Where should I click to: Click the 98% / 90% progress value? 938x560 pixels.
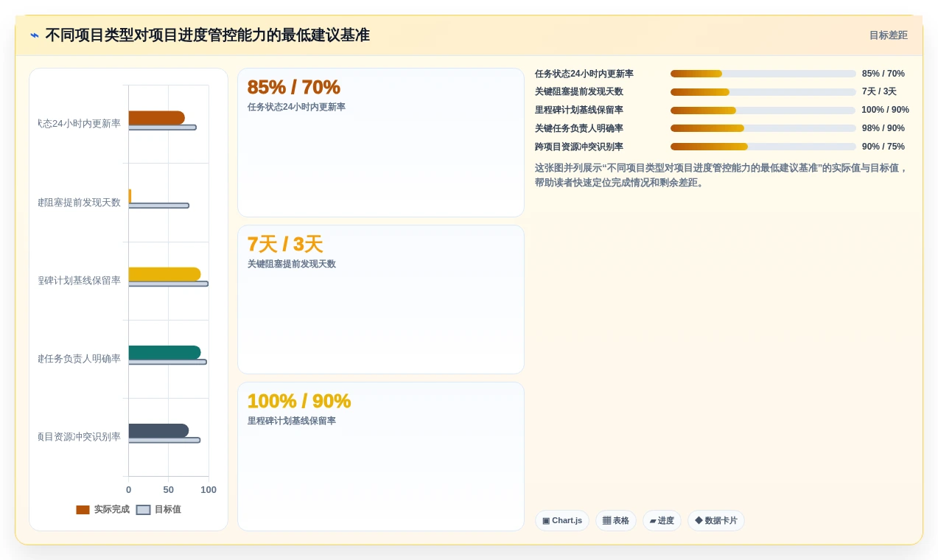[x=883, y=128]
